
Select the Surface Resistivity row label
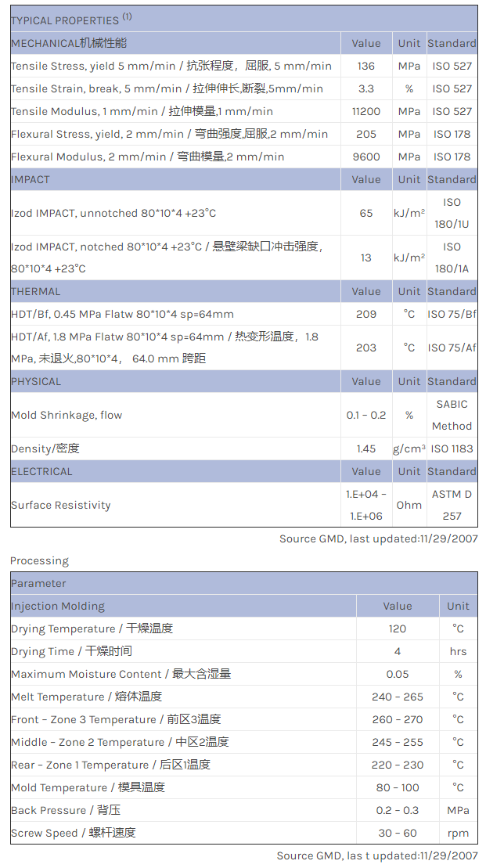coord(61,505)
